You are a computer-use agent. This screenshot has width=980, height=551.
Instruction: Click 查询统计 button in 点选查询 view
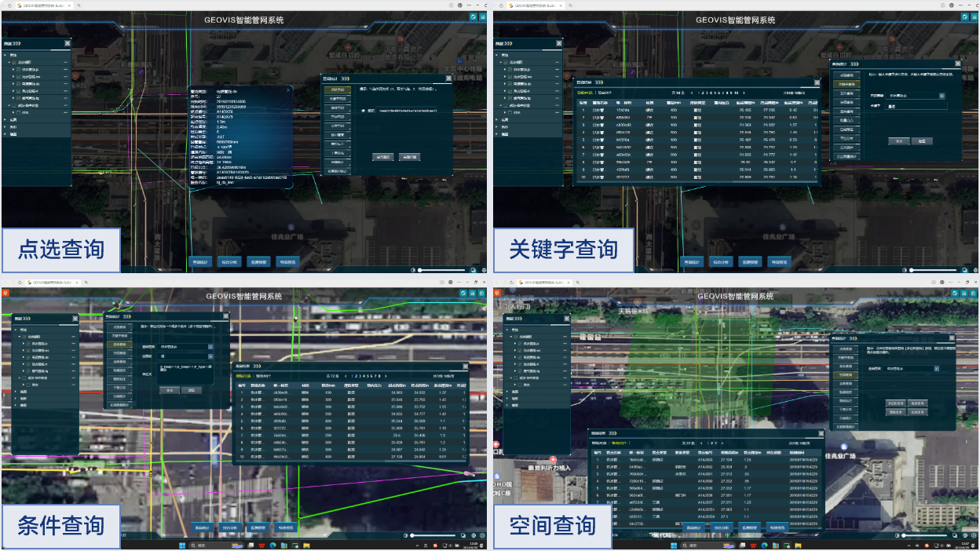(202, 261)
